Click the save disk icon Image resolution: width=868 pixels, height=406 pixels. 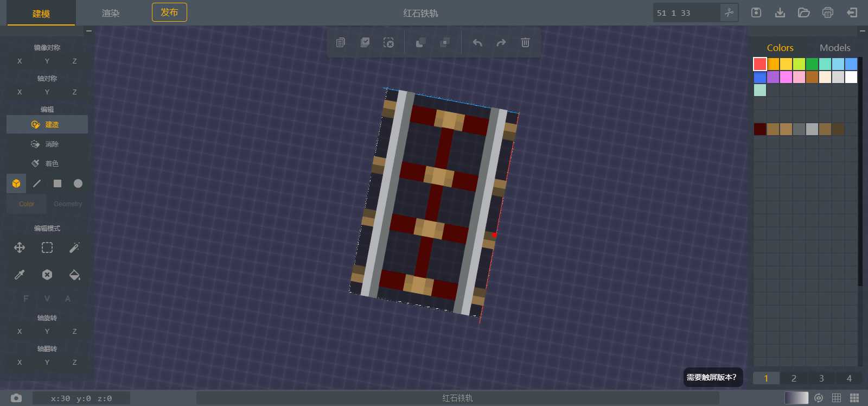coord(756,12)
